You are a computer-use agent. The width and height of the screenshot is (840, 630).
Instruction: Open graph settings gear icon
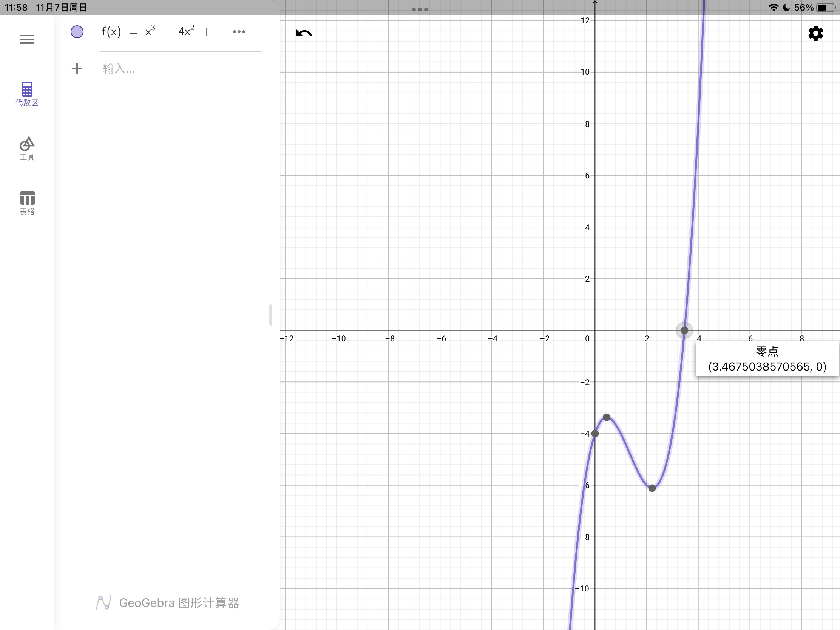tap(815, 33)
